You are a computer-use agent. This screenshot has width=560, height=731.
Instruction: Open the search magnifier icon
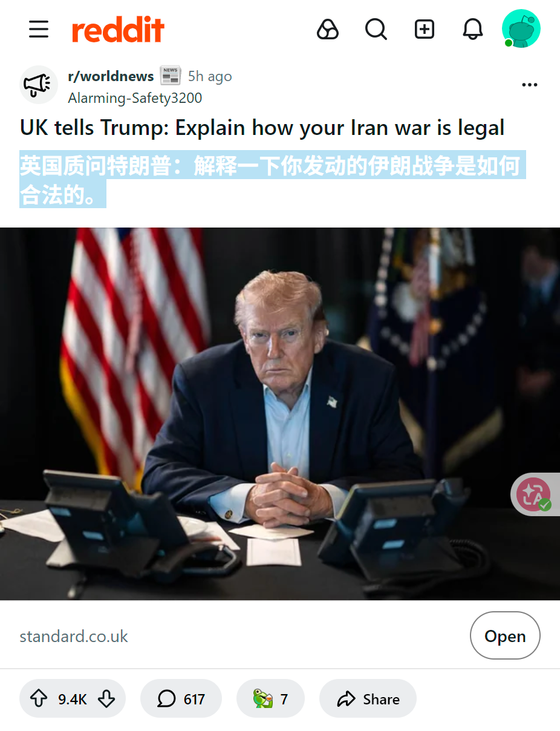point(376,29)
